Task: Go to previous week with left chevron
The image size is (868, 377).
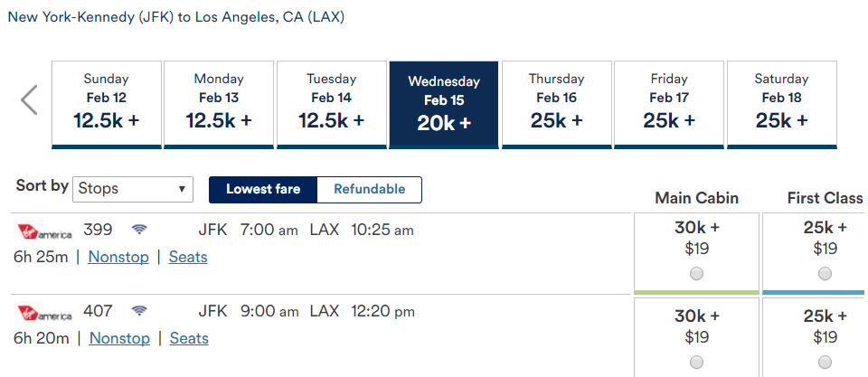Action: click(29, 100)
